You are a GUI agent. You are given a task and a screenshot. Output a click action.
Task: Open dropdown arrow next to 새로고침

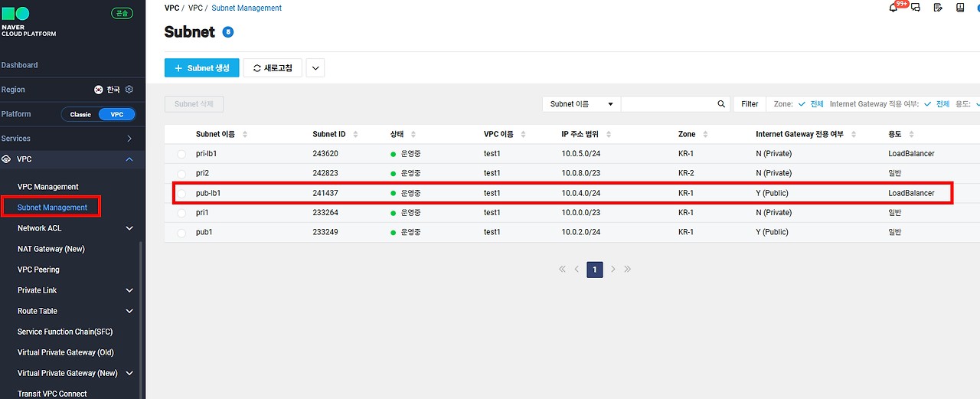(315, 68)
